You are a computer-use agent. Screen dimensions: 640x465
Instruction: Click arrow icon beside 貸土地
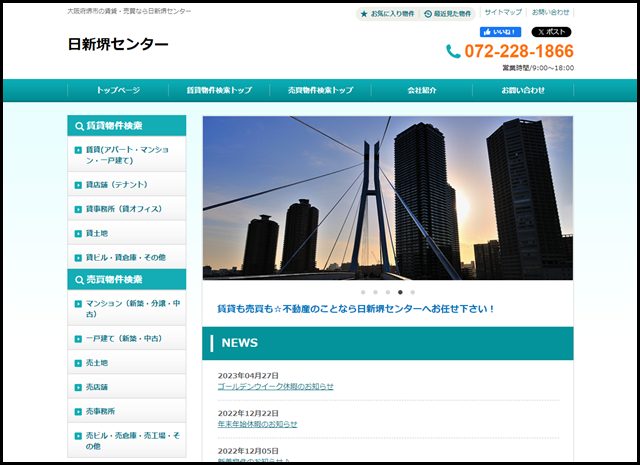coord(78,234)
